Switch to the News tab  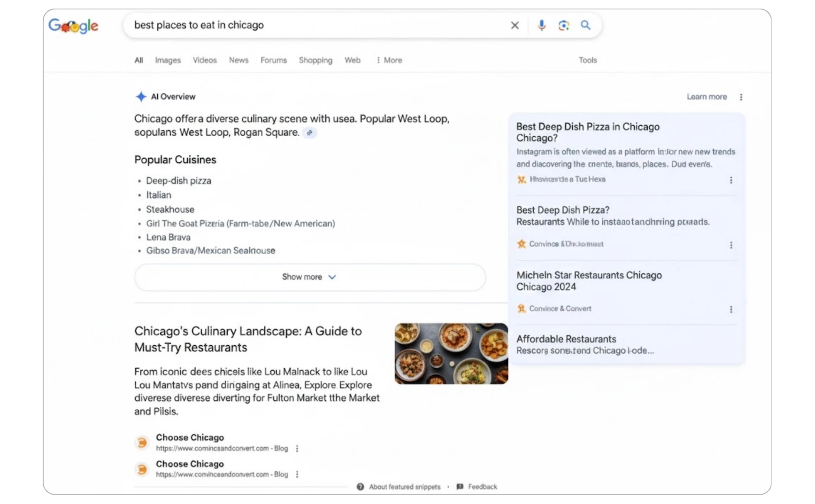click(239, 60)
